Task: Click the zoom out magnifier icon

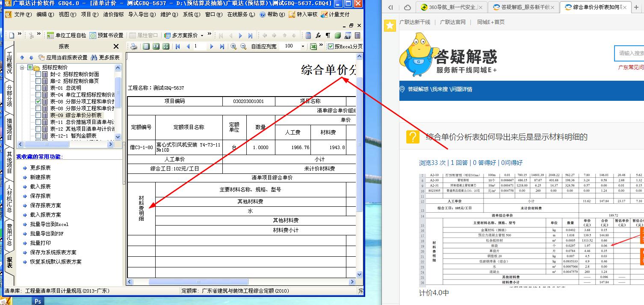Action: [243, 46]
